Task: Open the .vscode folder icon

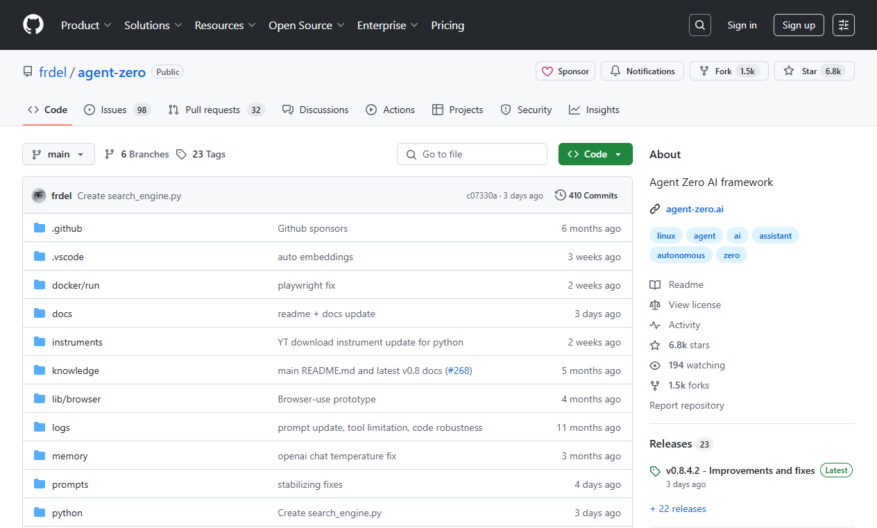Action: (39, 256)
